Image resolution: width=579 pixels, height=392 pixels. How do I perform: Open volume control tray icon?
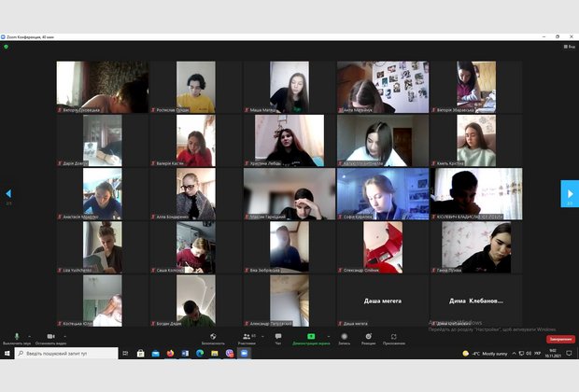(529, 354)
